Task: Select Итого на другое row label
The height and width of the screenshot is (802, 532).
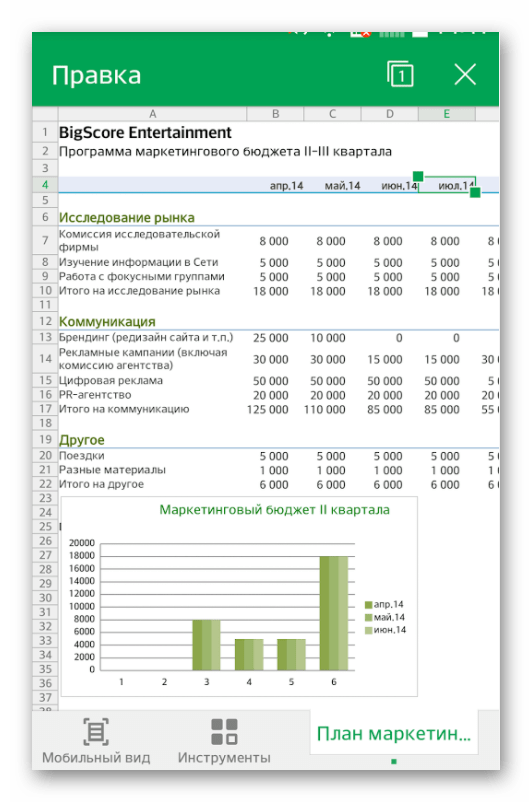Action: tap(101, 484)
